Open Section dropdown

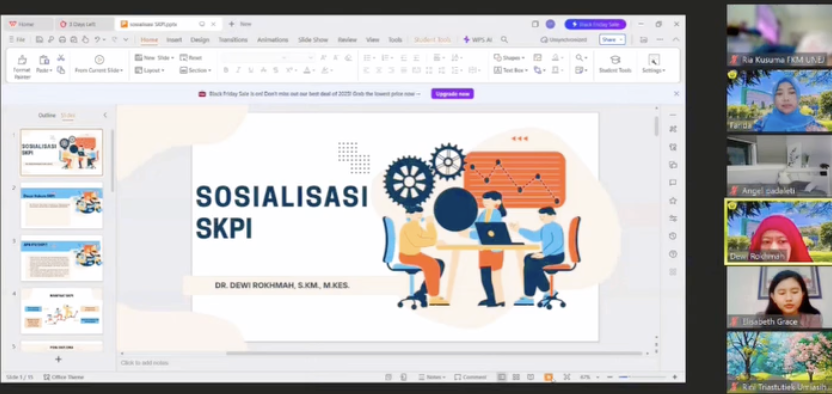(196, 70)
